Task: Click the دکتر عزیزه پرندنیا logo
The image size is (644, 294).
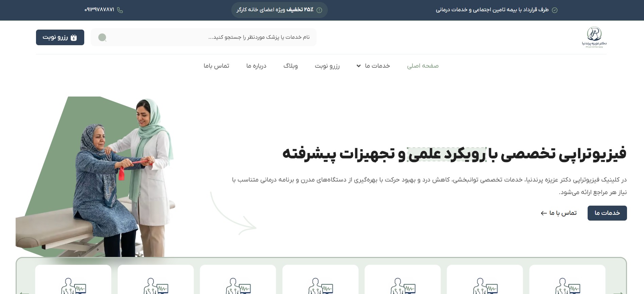Action: 594,37
